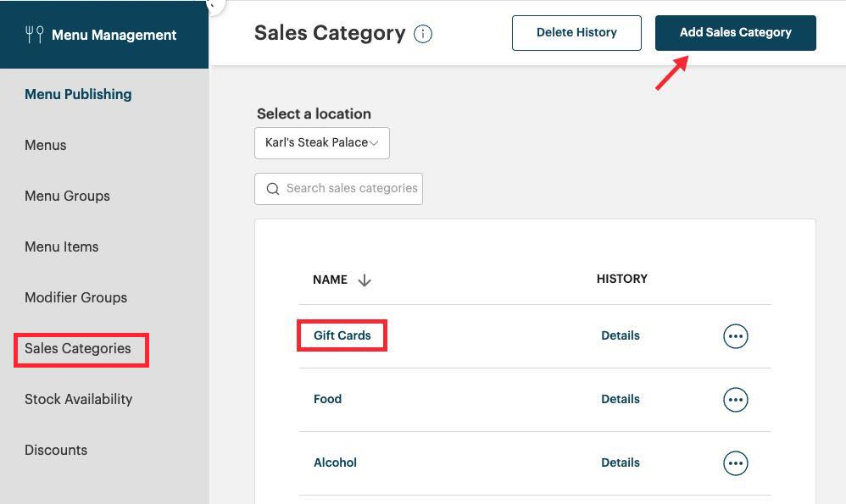Open the Karl's Steak Palace location dropdown

pyautogui.click(x=321, y=142)
